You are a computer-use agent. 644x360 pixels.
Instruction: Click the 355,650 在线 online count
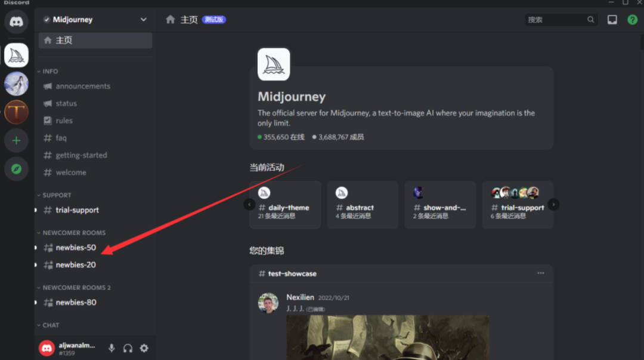281,137
